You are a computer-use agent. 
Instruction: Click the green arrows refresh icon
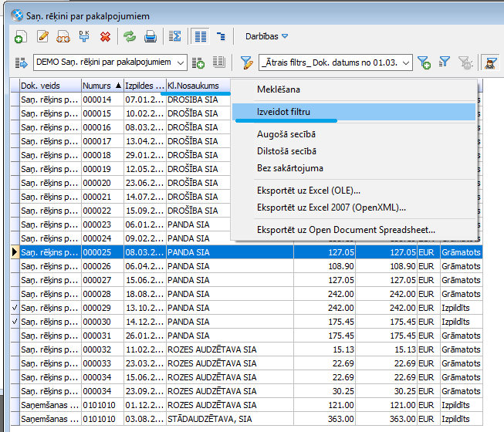coord(130,36)
